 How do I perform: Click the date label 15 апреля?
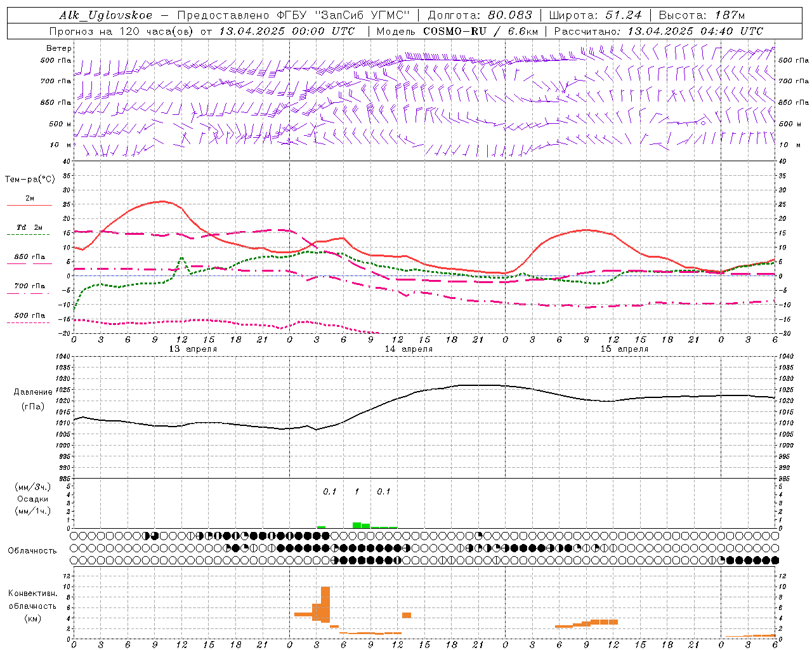[624, 349]
